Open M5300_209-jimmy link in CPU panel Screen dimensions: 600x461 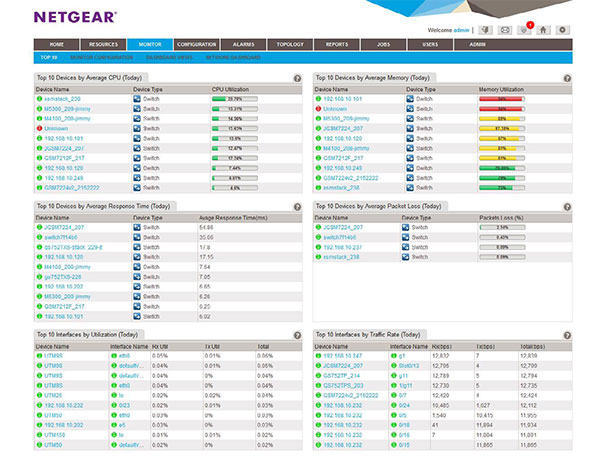[67, 109]
